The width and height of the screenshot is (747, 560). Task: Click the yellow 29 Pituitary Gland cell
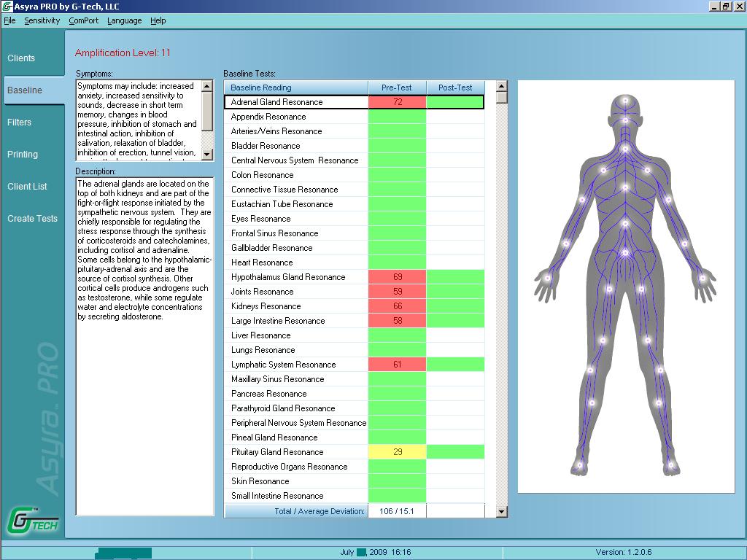point(397,452)
